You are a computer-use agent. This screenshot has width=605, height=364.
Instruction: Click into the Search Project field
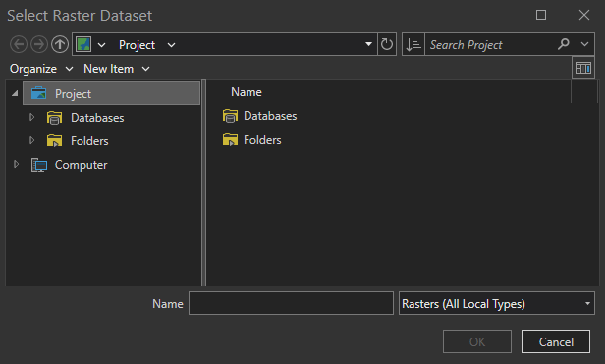(490, 45)
